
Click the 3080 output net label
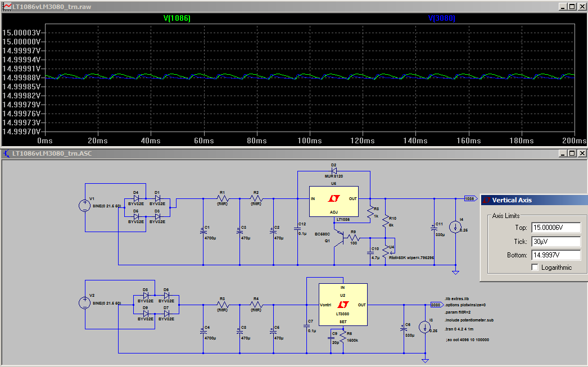click(436, 305)
